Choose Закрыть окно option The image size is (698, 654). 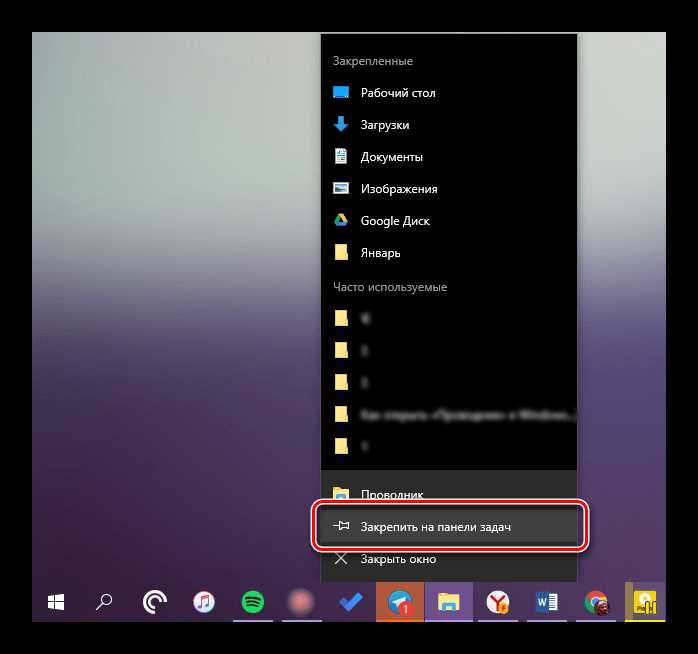pos(449,559)
